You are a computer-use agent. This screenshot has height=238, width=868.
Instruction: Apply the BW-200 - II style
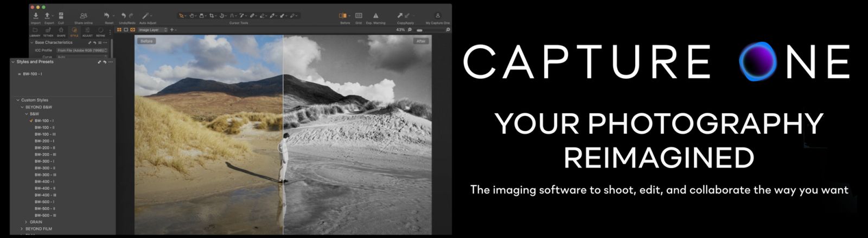[x=45, y=147]
